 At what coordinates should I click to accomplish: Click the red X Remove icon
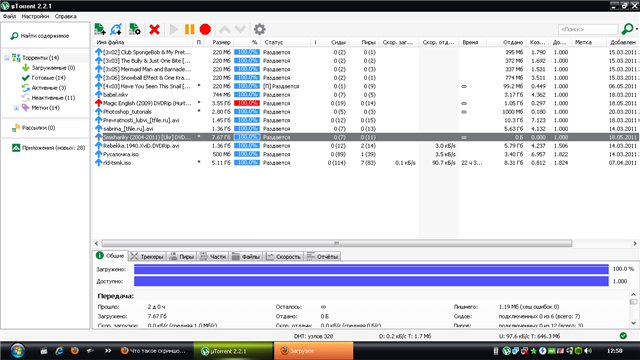click(x=154, y=29)
